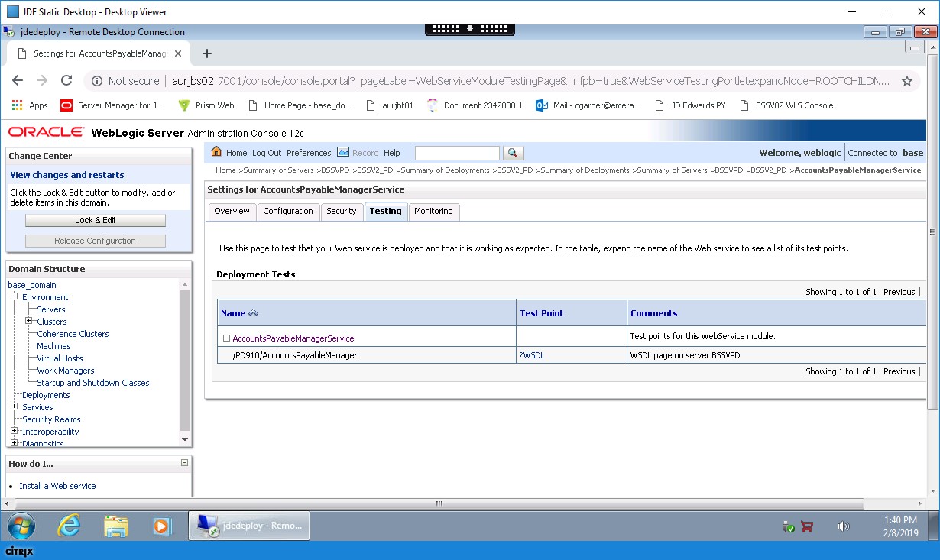
Task: Open Servers under Environment
Action: pyautogui.click(x=51, y=309)
